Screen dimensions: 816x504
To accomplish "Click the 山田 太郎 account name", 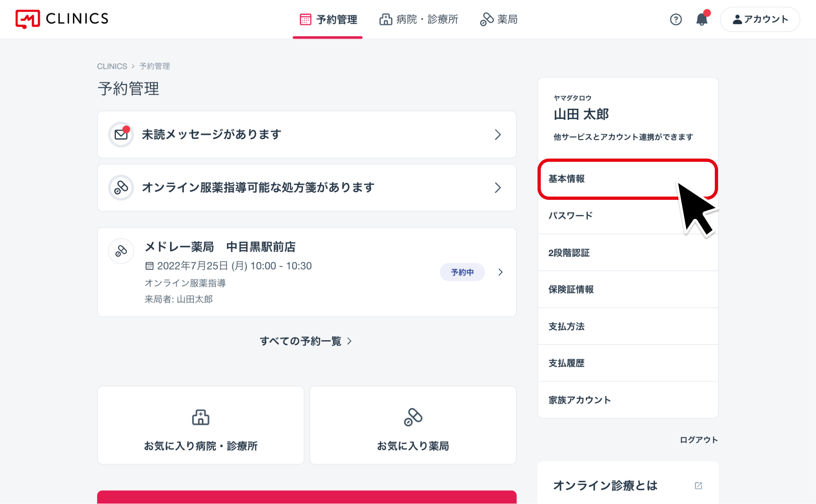I will 581,114.
